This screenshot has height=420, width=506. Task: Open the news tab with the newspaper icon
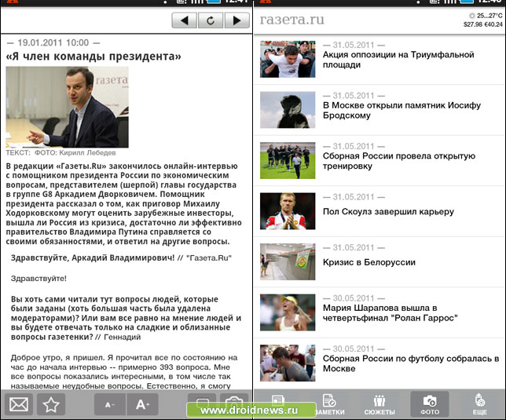(277, 399)
